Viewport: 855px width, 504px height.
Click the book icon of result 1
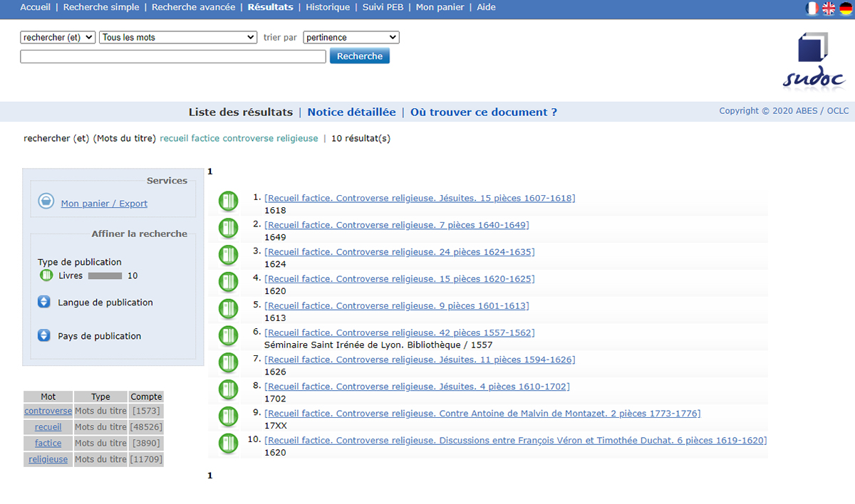click(228, 201)
